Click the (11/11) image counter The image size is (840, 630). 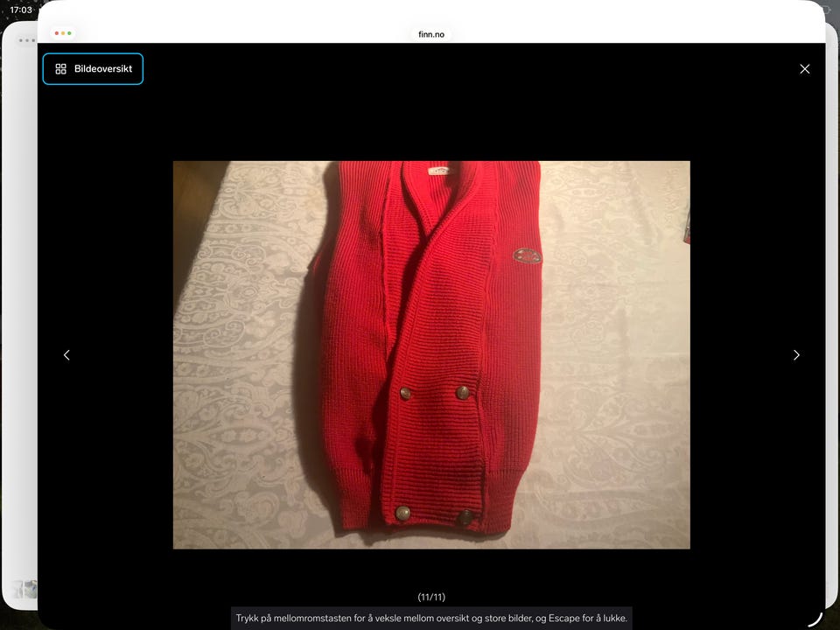431,597
